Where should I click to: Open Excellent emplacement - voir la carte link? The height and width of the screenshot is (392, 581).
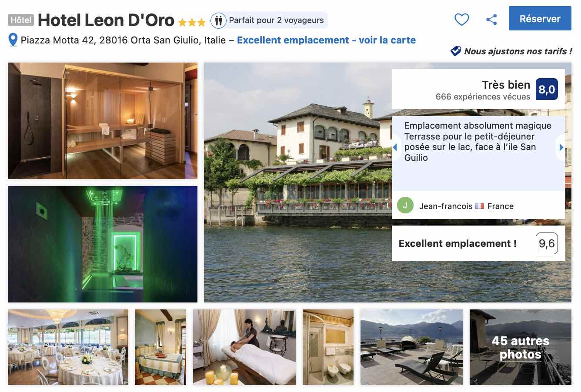tap(326, 40)
